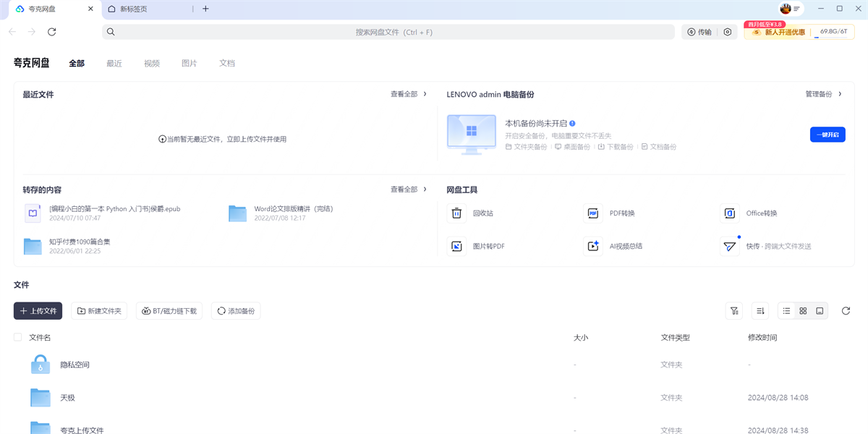Screen dimensions: 868x434
Task: Tick the select-all checkbox beside 文件名
Action: pyautogui.click(x=18, y=337)
